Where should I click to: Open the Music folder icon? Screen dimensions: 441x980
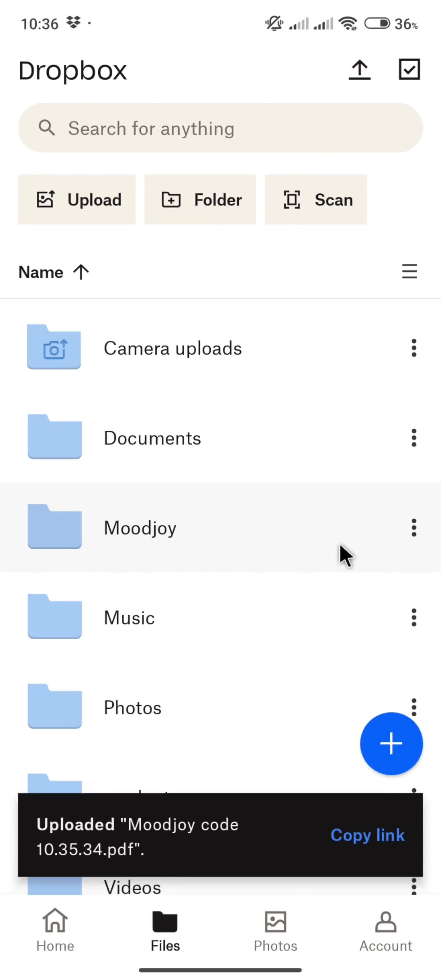[x=55, y=616]
